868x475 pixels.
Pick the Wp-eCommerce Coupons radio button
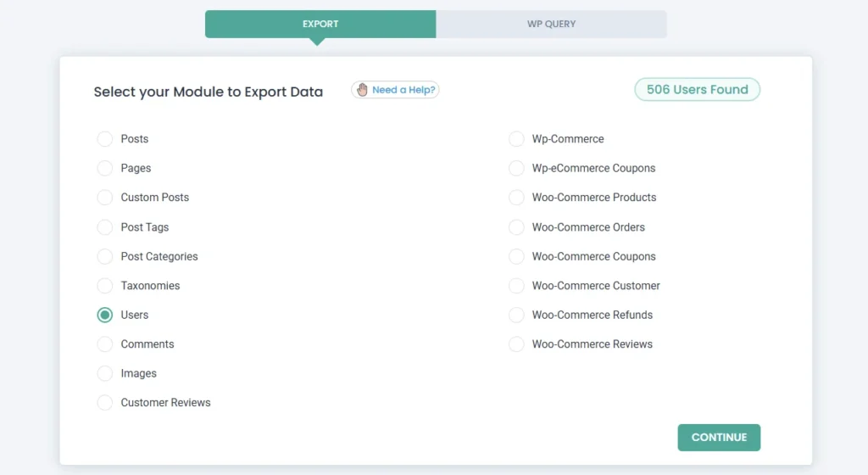point(516,168)
